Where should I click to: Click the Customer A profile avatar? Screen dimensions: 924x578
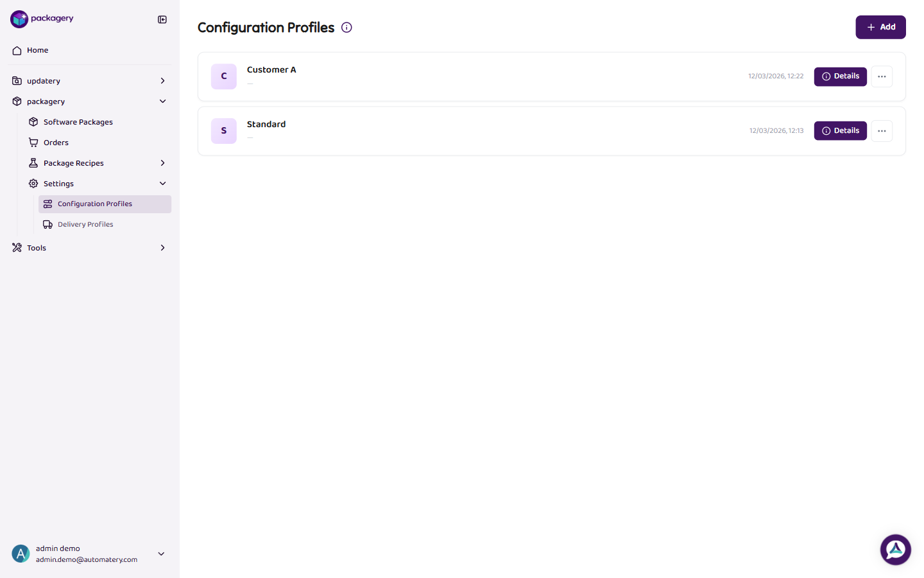223,76
